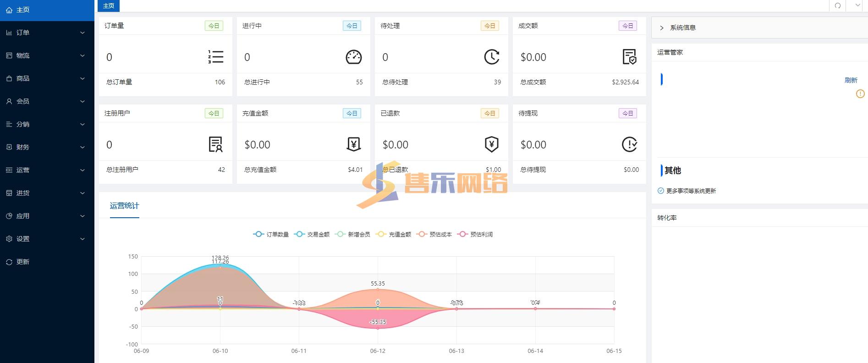Click the 刷新 link in 运营管家

click(x=851, y=80)
